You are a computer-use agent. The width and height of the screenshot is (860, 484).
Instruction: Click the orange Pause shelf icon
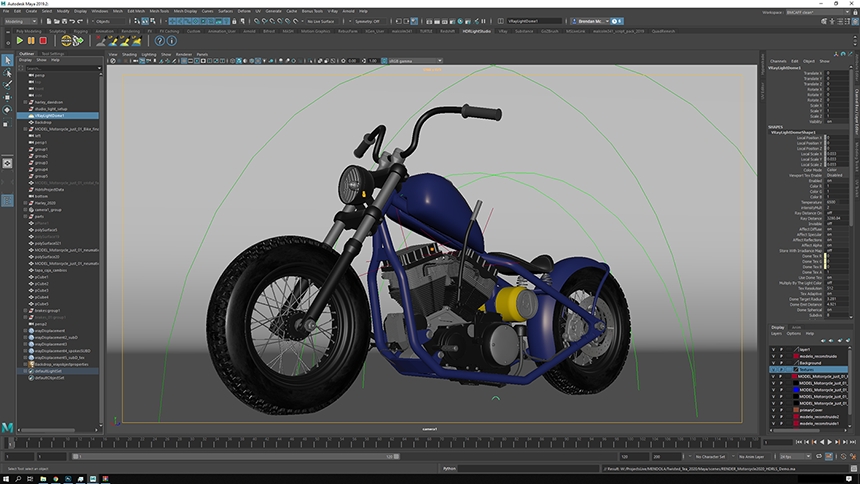click(31, 41)
